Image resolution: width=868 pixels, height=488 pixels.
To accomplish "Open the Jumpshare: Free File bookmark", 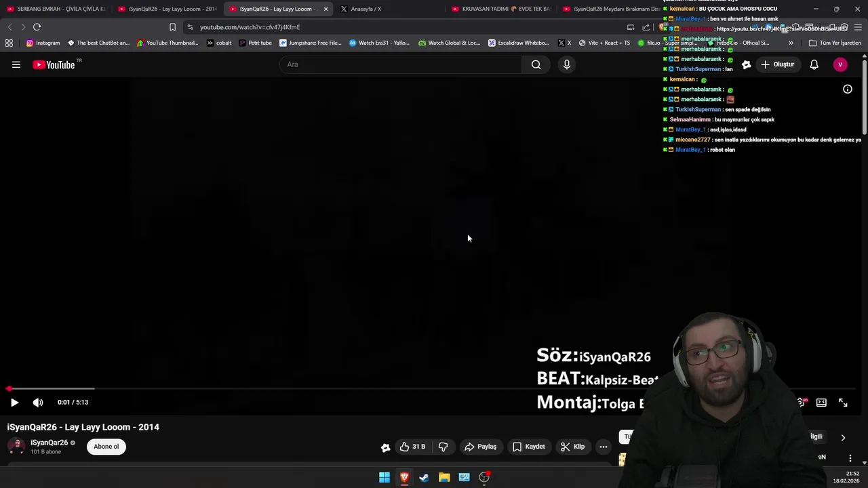I will (310, 43).
